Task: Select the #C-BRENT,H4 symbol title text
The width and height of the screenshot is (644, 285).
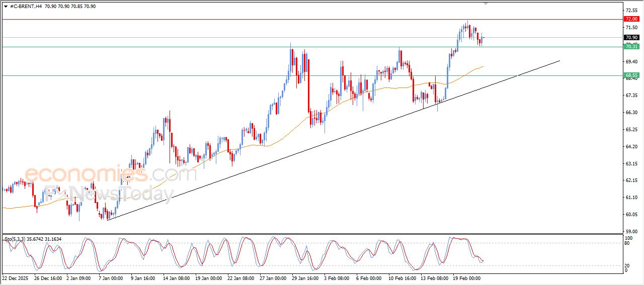Action: (x=26, y=7)
